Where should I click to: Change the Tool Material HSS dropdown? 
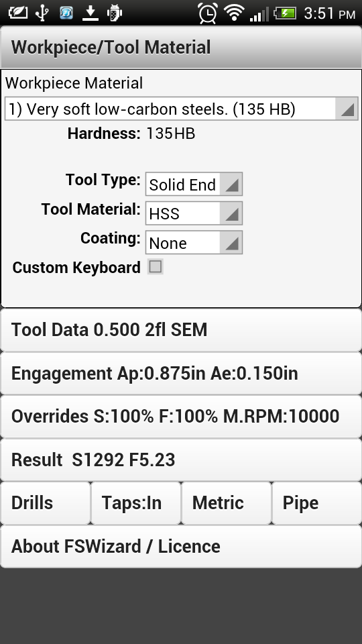pos(194,213)
